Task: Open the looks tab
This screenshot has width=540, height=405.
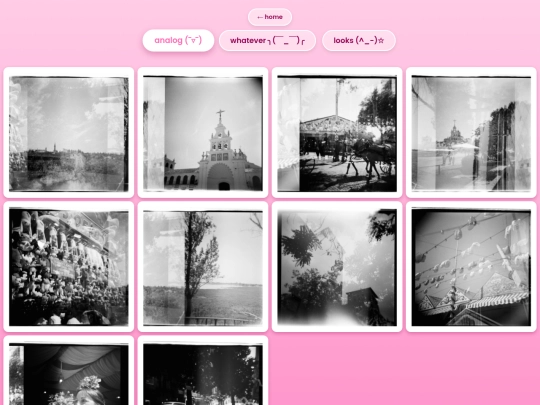Action: tap(359, 40)
